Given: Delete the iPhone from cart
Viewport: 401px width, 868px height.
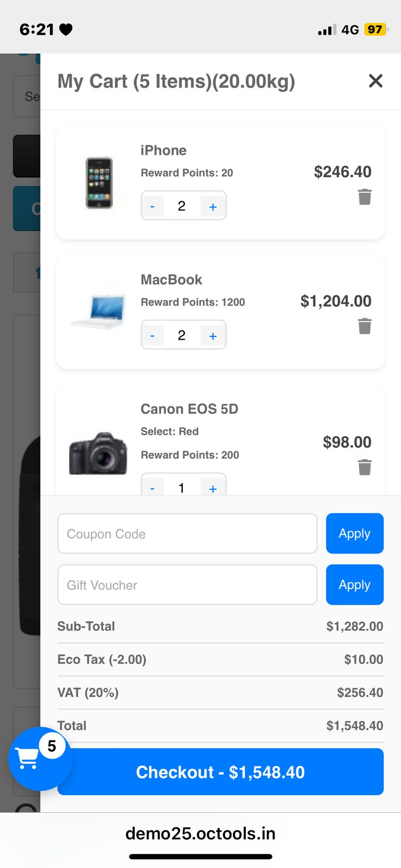Looking at the screenshot, I should [x=365, y=197].
